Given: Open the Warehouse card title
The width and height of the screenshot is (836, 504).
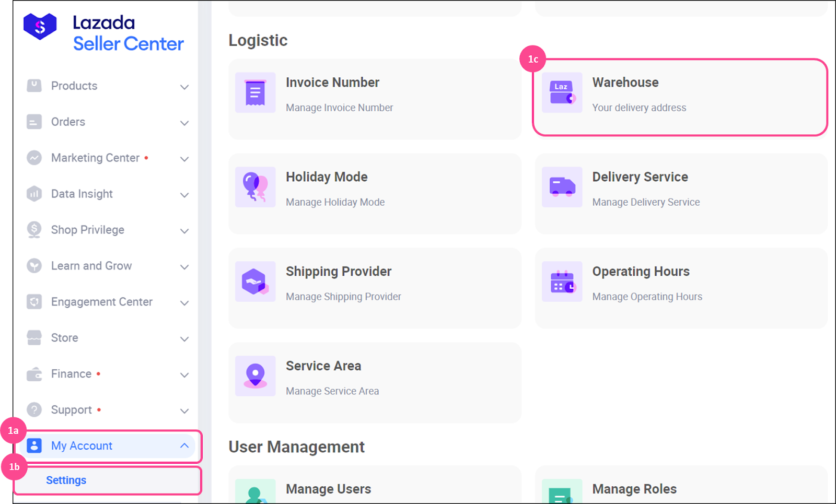Looking at the screenshot, I should (625, 83).
